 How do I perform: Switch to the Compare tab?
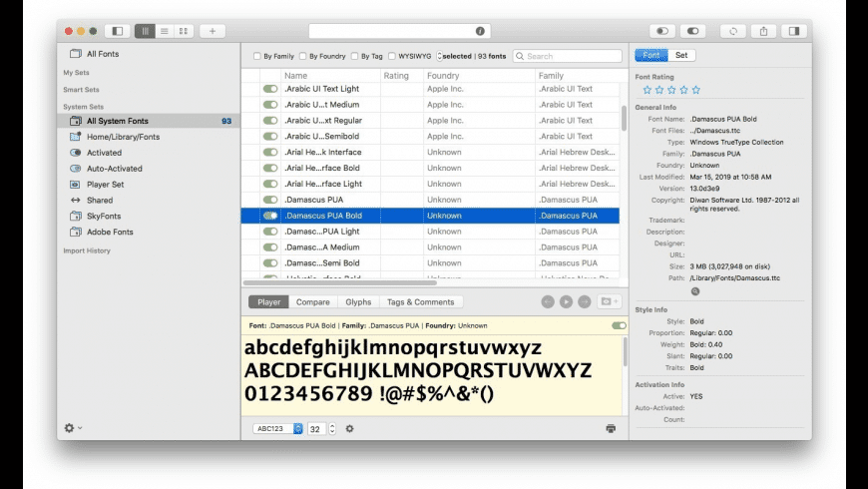click(x=312, y=301)
